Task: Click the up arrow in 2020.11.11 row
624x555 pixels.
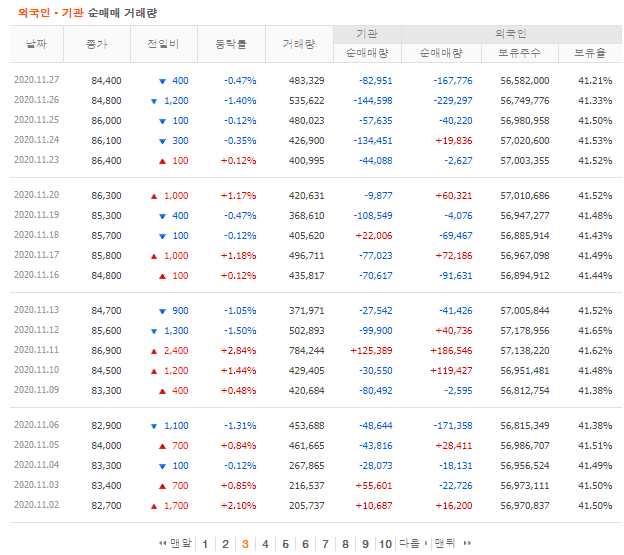Action: click(x=154, y=351)
